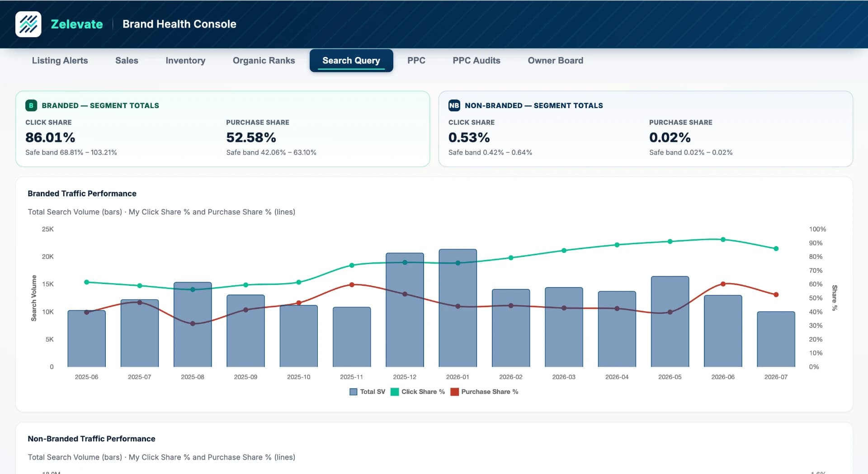This screenshot has width=868, height=474.
Task: Click 'Safe band 0.42% – 0.64%' text
Action: (490, 152)
